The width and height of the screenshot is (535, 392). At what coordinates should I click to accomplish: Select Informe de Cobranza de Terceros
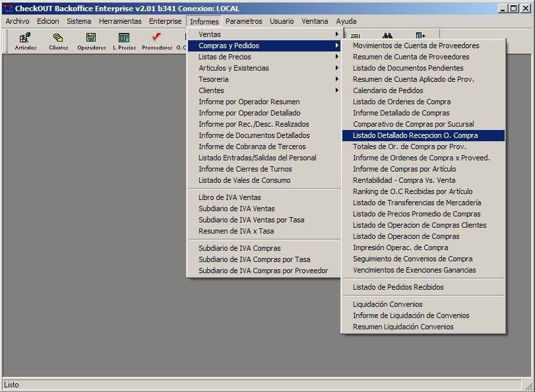click(264, 147)
